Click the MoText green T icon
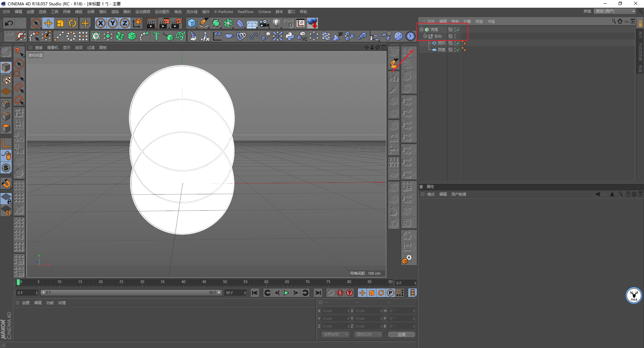Viewport: 644px width, 348px height. [x=156, y=36]
